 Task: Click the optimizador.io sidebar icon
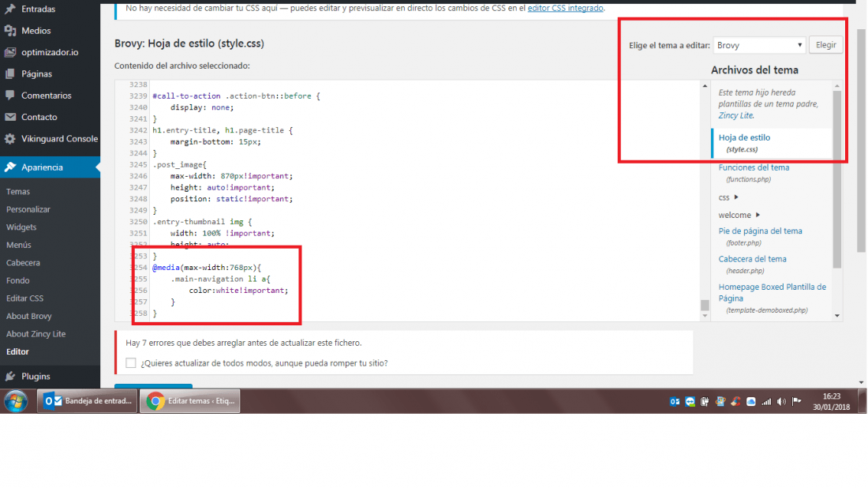click(x=10, y=52)
